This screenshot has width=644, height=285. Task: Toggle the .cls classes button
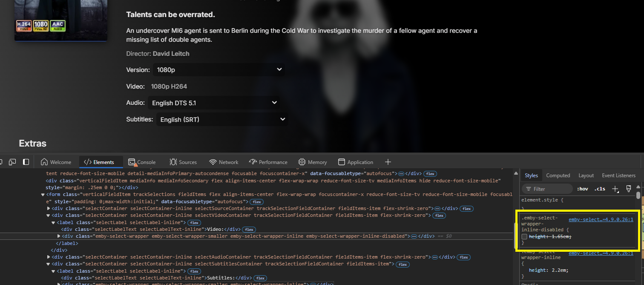(600, 189)
